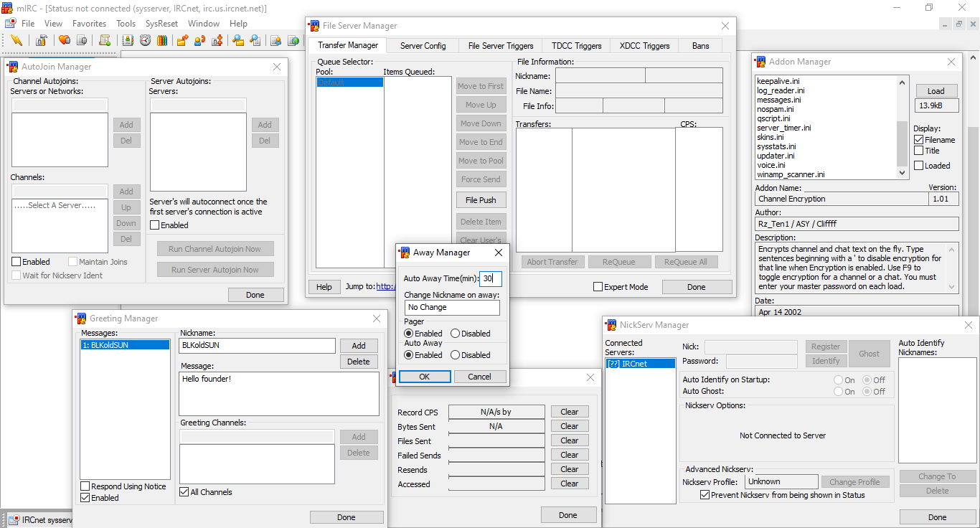Open the Notify List toolbar icon

click(276, 40)
